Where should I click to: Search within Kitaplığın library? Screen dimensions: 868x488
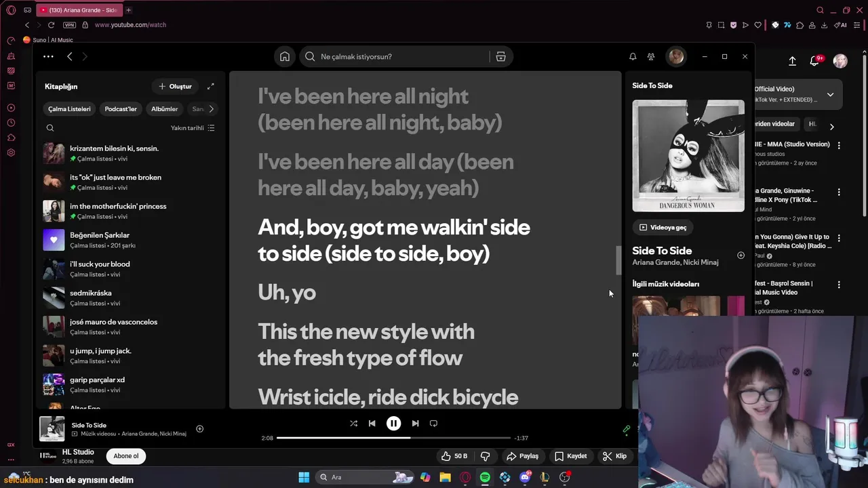point(50,128)
